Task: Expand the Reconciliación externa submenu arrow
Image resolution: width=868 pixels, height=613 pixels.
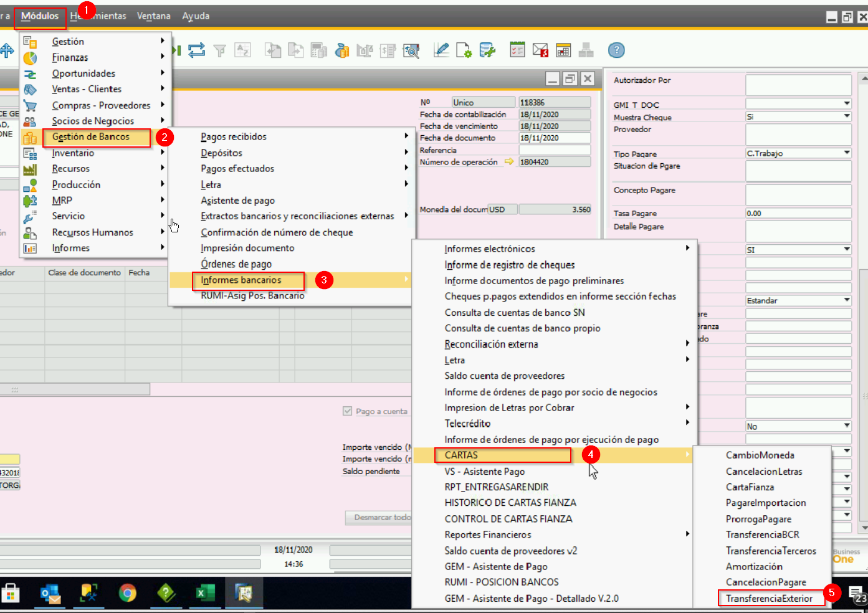Action: coord(687,343)
